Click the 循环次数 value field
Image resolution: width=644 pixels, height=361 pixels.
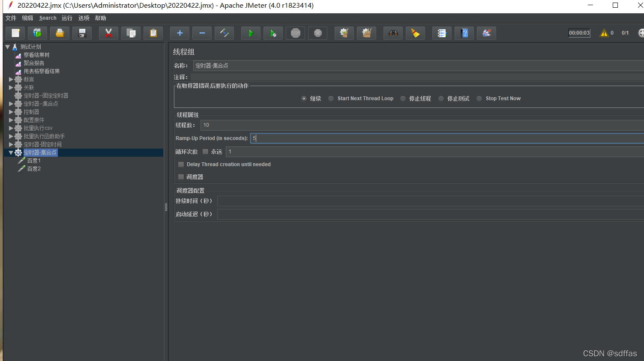(x=435, y=152)
